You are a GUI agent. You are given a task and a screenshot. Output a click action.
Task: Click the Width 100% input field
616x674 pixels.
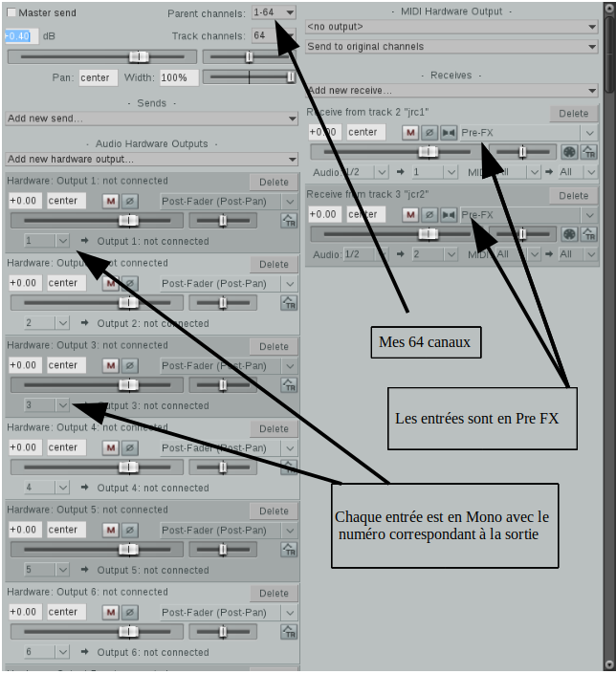[x=179, y=77]
